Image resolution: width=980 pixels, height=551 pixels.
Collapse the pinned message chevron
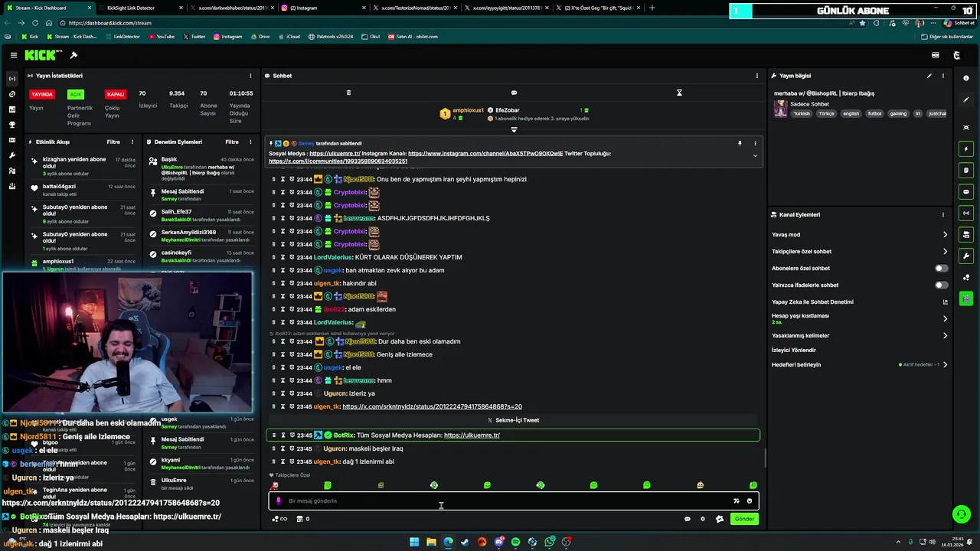(x=755, y=155)
